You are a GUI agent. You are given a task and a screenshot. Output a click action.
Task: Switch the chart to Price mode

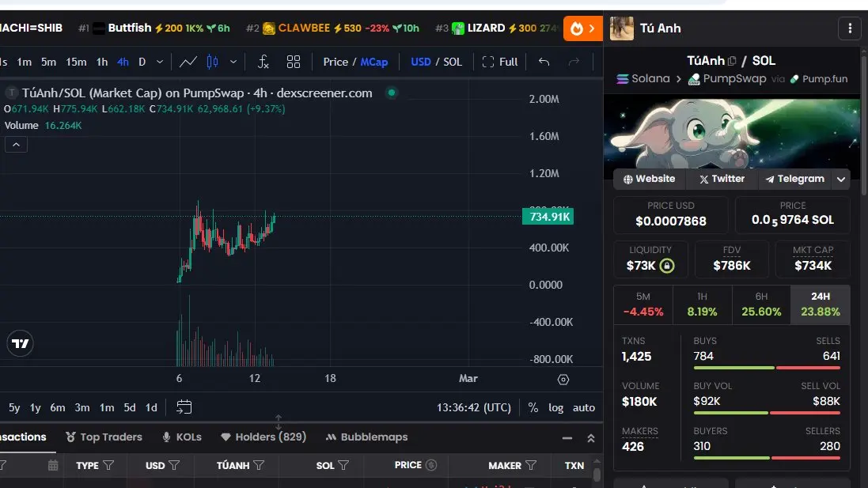[335, 62]
